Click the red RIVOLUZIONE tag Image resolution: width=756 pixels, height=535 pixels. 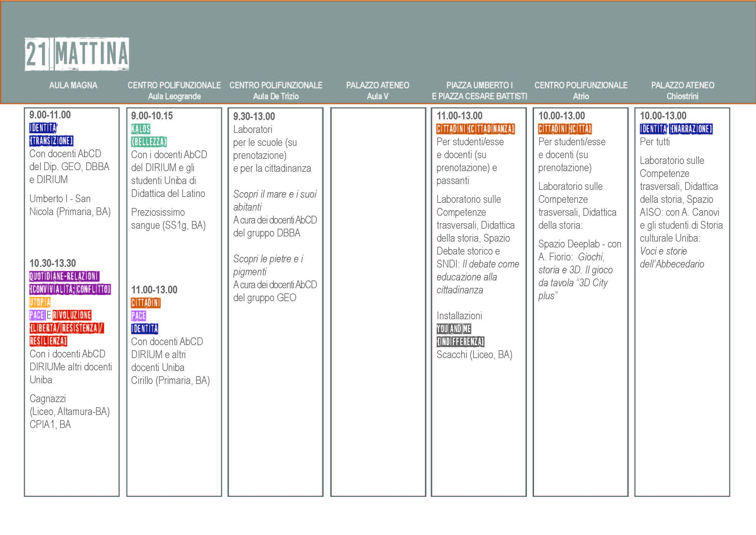pyautogui.click(x=72, y=315)
